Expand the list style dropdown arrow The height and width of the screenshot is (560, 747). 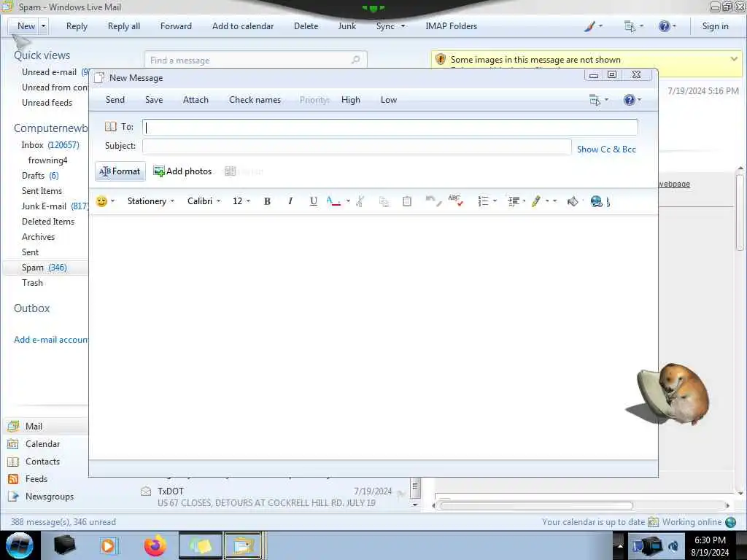point(495,201)
